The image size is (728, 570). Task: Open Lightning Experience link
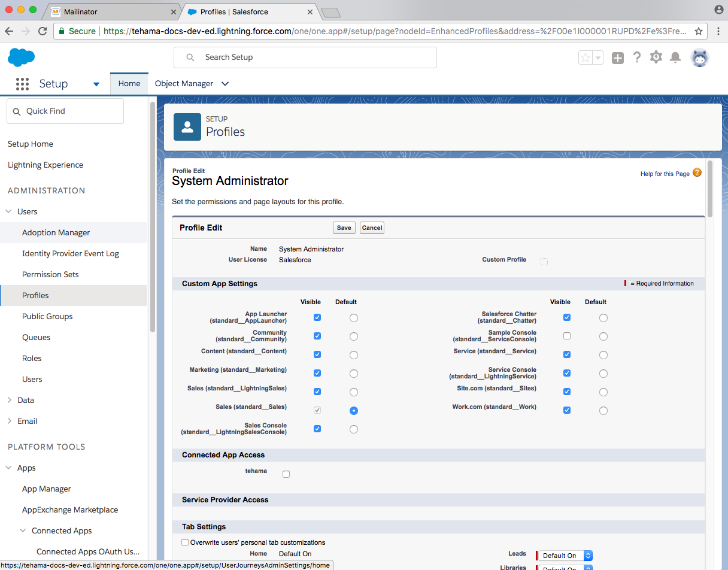coord(45,165)
